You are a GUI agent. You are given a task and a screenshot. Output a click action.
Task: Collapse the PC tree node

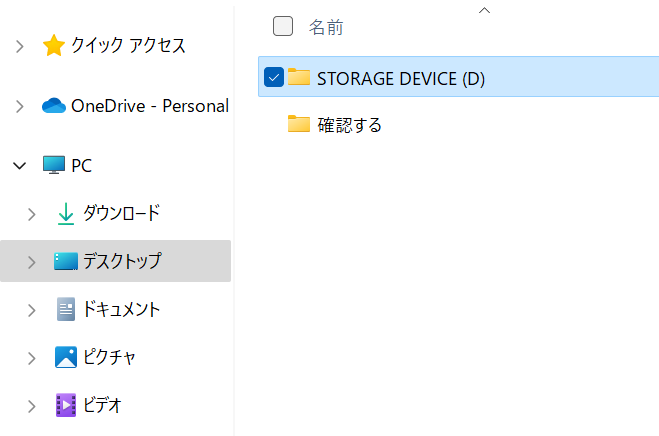(20, 166)
